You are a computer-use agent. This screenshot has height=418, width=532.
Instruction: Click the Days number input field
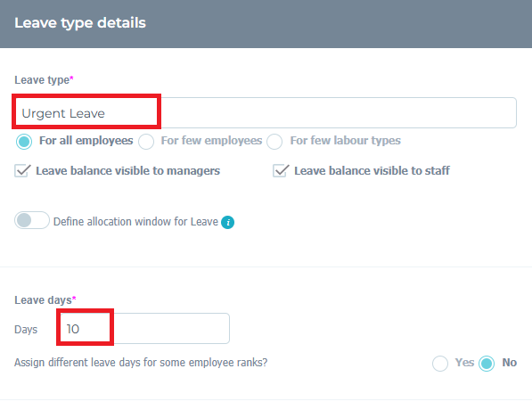coord(144,328)
